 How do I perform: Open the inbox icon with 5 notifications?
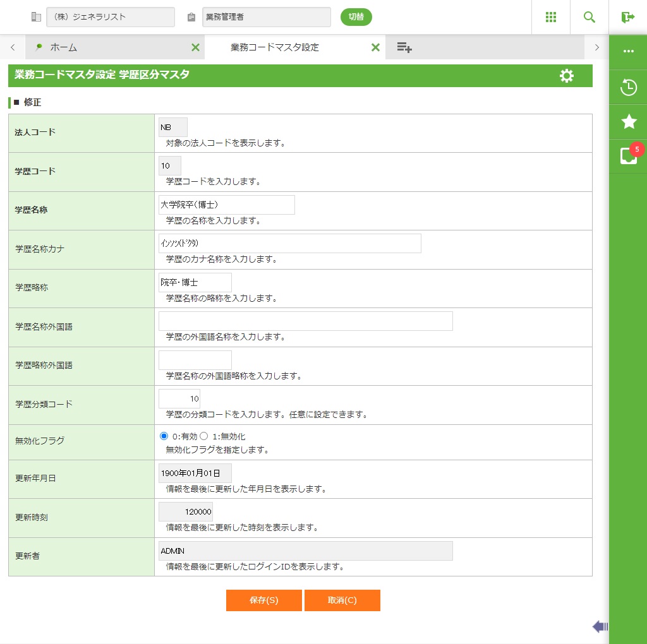[628, 156]
